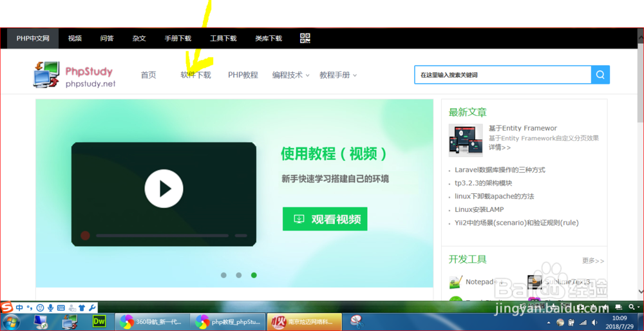Select the second carousel dot

[239, 275]
